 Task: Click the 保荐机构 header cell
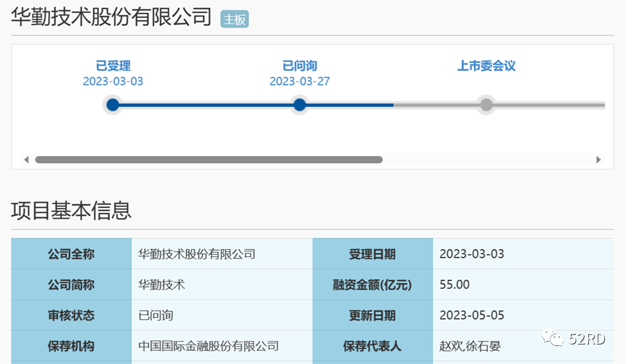click(72, 346)
